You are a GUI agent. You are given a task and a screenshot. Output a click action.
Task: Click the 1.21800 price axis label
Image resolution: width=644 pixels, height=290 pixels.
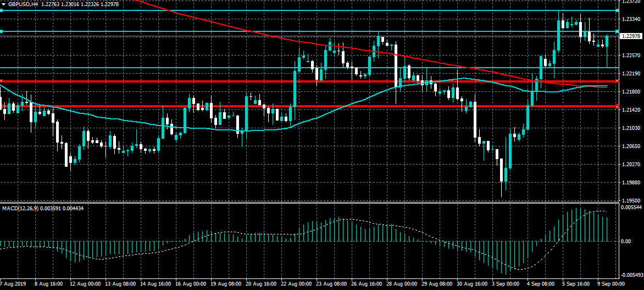click(631, 92)
